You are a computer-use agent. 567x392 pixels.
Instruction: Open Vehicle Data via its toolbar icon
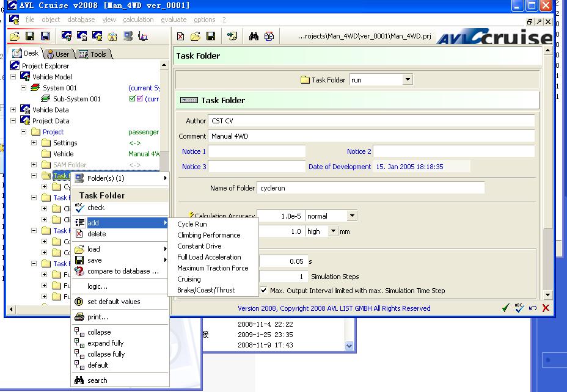point(82,36)
